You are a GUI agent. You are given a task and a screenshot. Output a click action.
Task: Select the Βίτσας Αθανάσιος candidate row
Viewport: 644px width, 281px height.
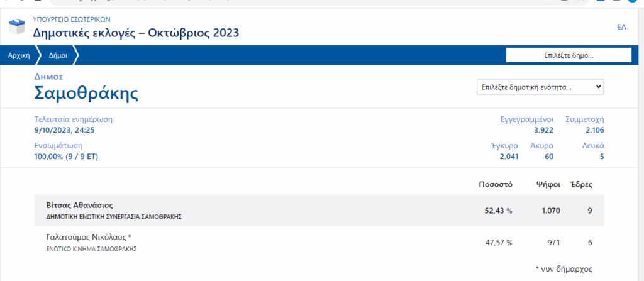click(319, 211)
